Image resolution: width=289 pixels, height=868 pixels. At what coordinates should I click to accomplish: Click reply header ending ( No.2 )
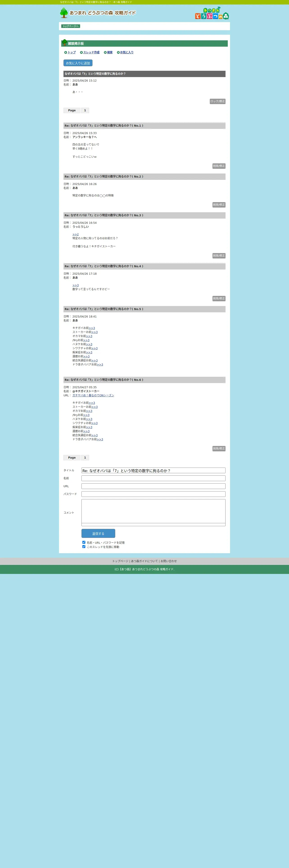click(144, 177)
